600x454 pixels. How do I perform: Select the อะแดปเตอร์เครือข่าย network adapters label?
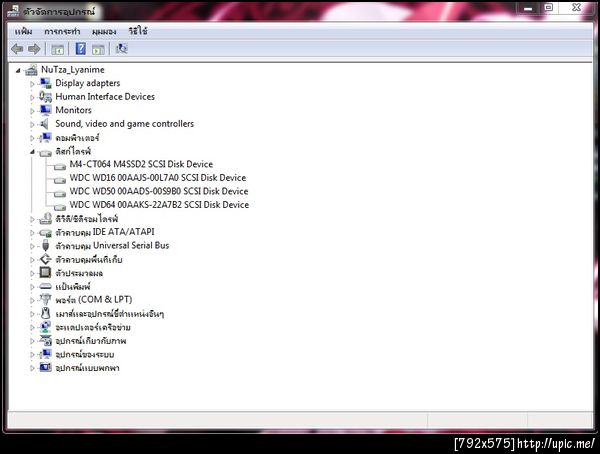[93, 327]
